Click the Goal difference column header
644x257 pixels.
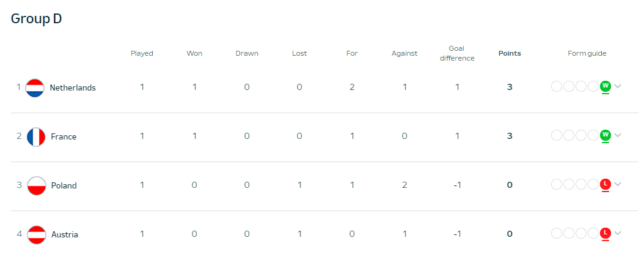(457, 53)
